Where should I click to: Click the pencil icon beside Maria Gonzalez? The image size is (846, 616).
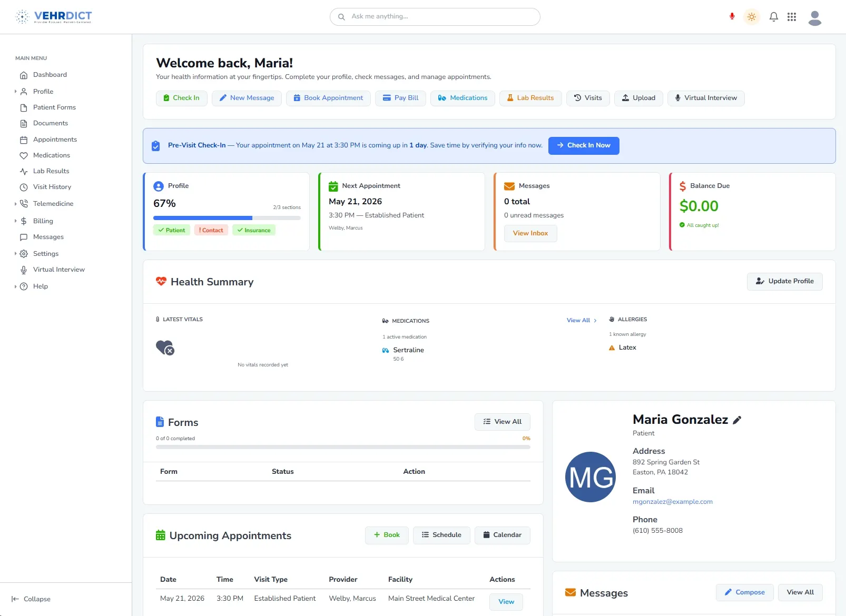(x=737, y=420)
